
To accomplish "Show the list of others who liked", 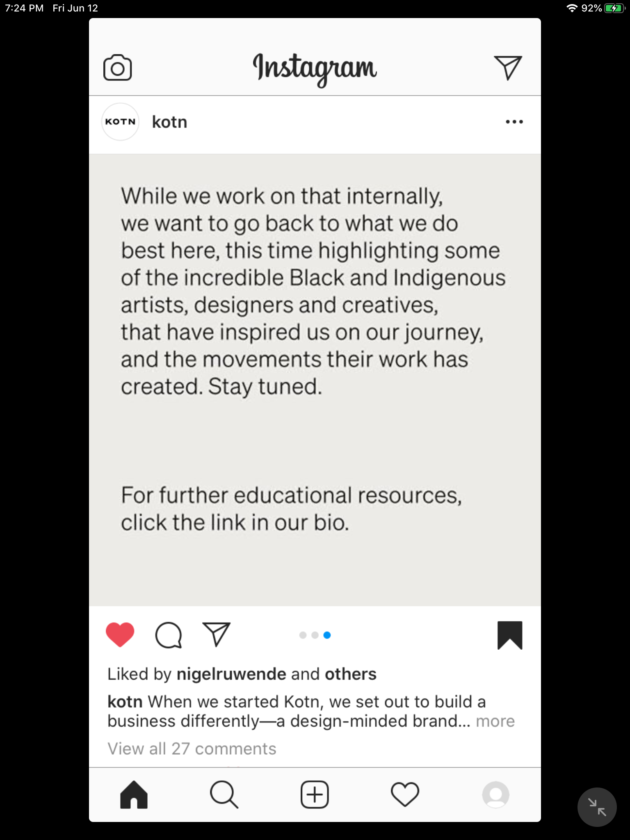I will (350, 674).
